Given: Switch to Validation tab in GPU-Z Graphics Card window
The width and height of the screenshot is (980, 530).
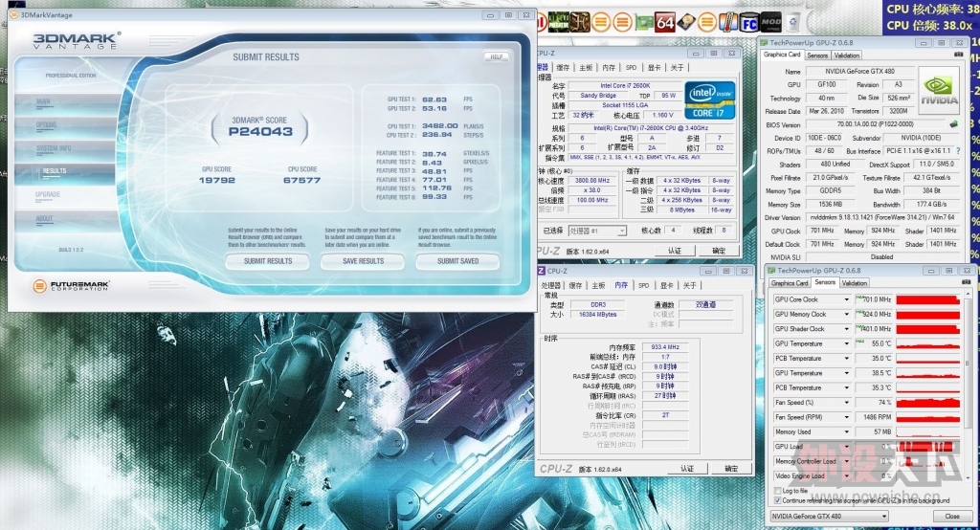Looking at the screenshot, I should 847,55.
